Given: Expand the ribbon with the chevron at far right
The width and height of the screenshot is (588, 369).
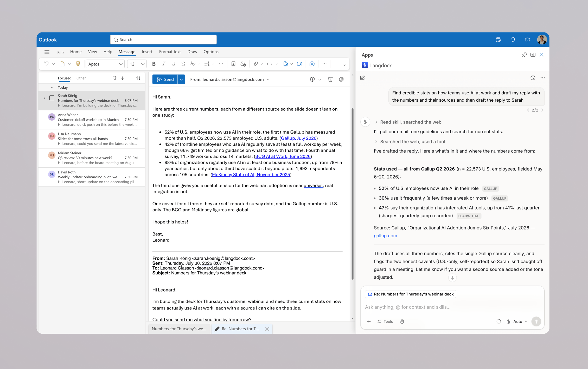Looking at the screenshot, I should coord(344,65).
